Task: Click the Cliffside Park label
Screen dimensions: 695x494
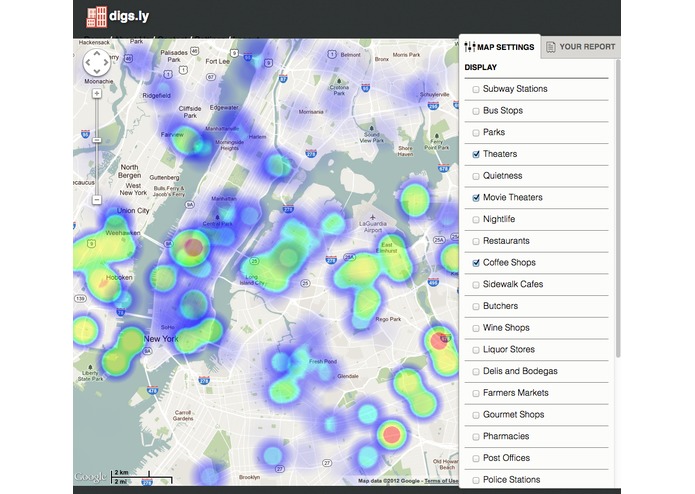Action: coord(190,112)
